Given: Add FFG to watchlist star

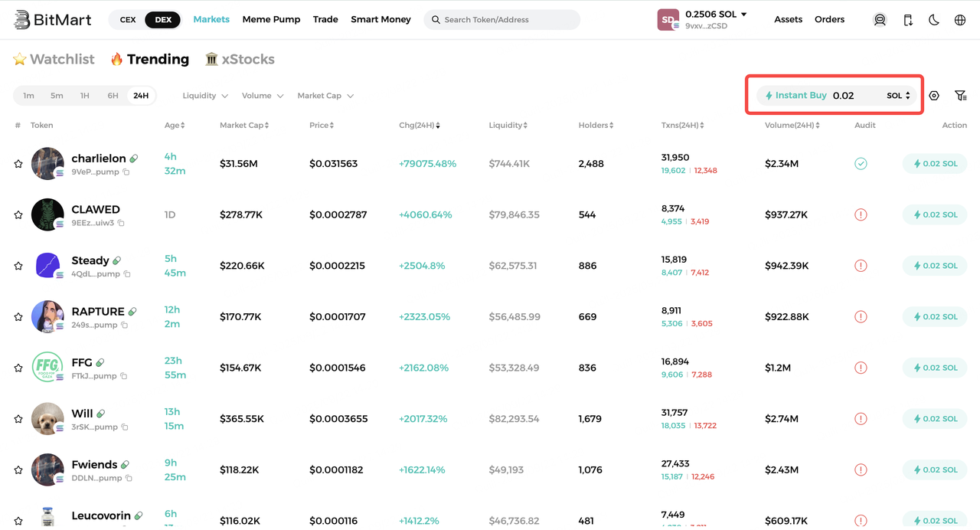Looking at the screenshot, I should 18,368.
